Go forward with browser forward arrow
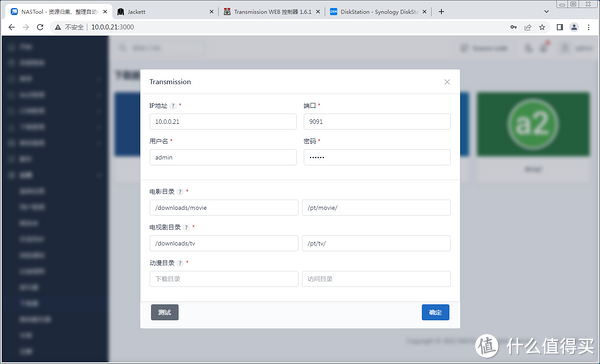 coord(26,27)
